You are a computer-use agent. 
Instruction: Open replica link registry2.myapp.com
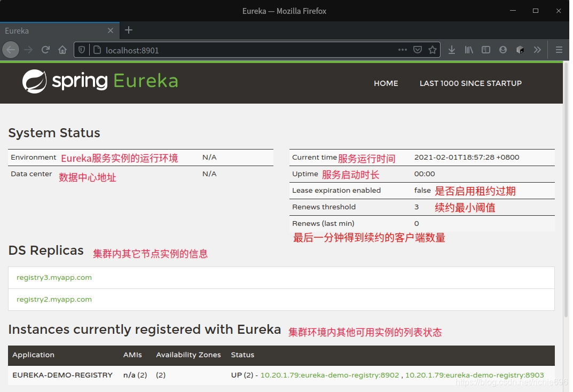[54, 300]
